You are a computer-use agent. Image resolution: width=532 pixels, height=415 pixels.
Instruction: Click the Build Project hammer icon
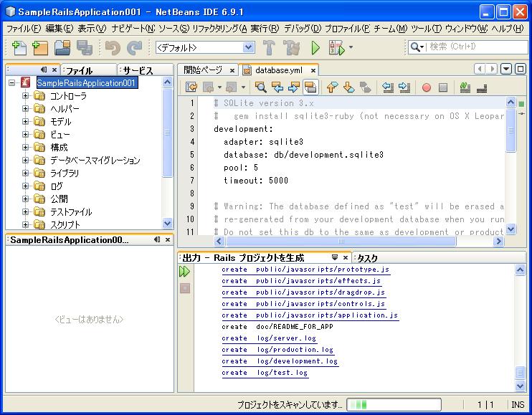pyautogui.click(x=269, y=48)
